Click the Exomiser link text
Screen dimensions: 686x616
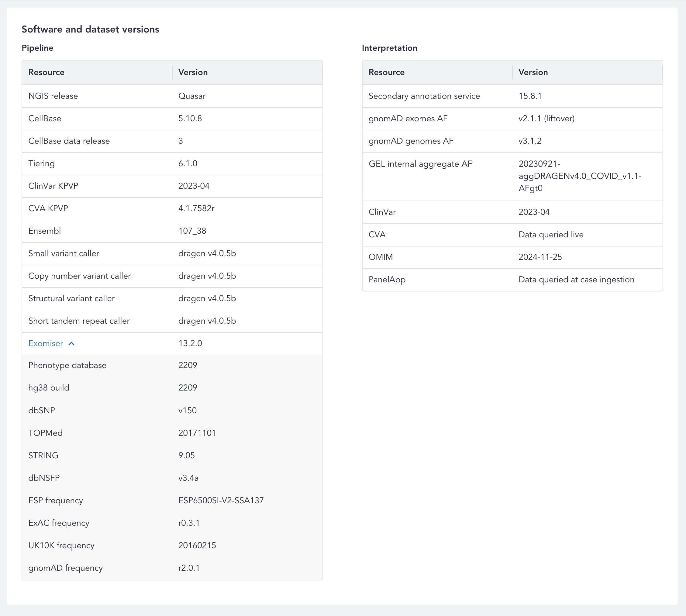click(x=46, y=343)
